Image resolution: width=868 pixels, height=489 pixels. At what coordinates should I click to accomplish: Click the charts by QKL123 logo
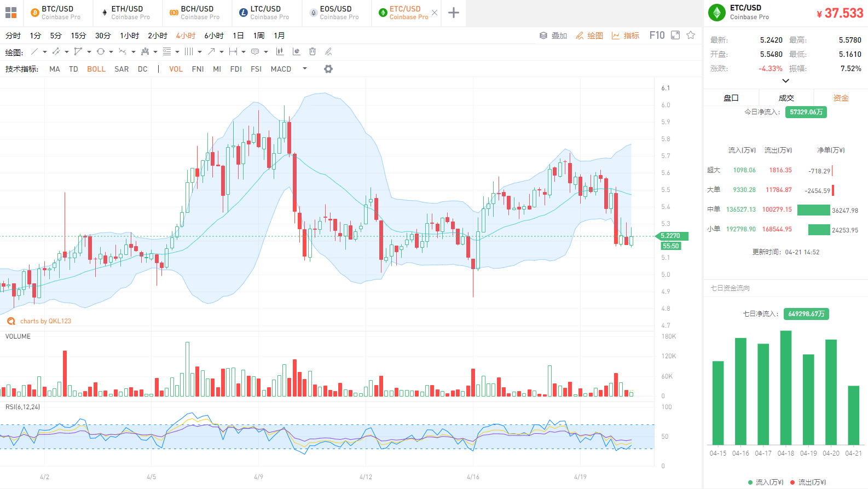coord(11,321)
